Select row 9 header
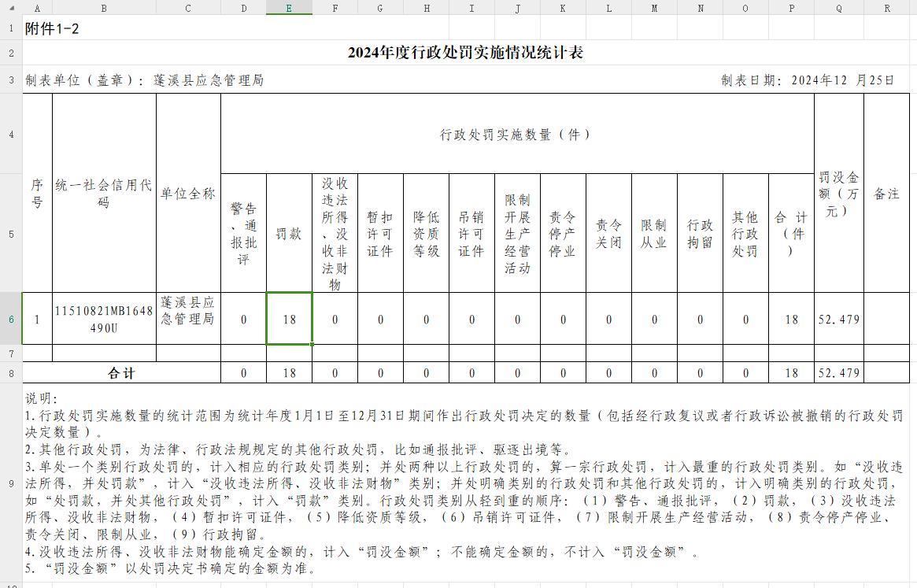917x588 pixels. point(11,483)
